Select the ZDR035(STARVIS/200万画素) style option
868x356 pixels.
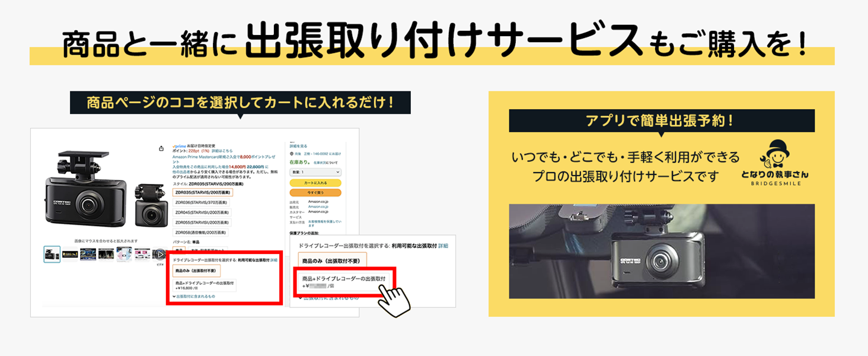coord(203,192)
